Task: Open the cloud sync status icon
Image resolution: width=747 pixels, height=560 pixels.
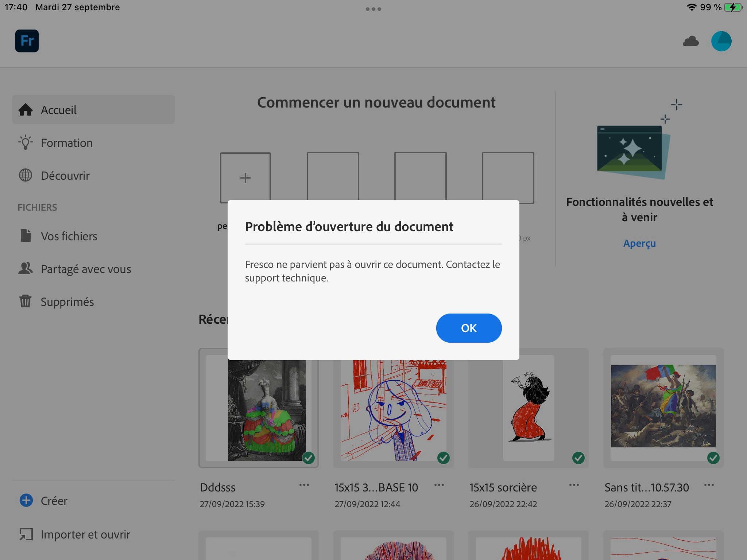Action: (x=690, y=41)
